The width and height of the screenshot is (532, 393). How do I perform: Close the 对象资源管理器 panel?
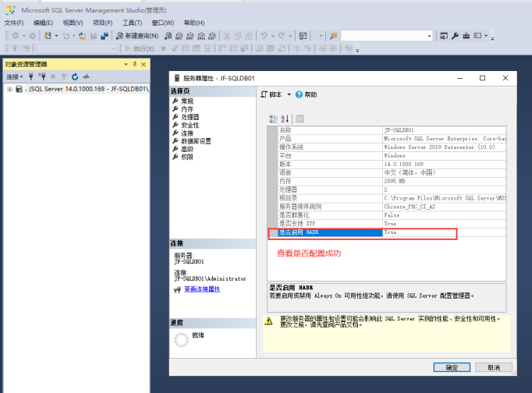pos(144,64)
